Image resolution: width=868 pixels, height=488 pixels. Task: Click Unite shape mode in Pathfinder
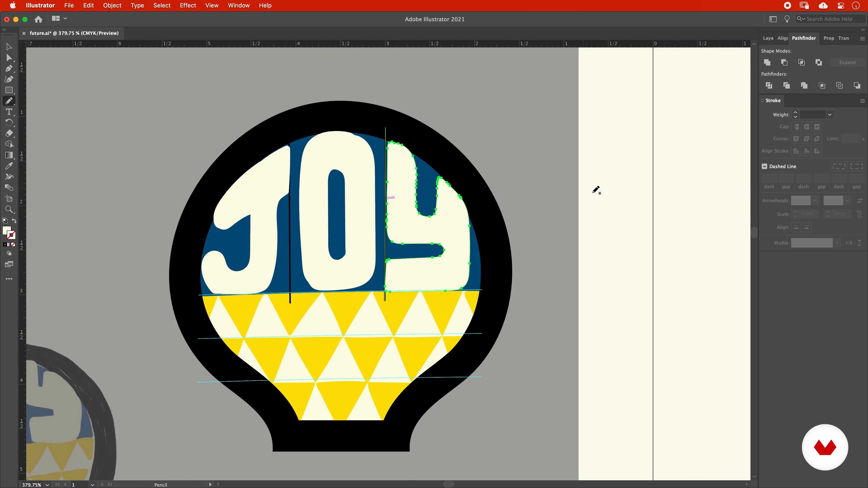[x=767, y=62]
